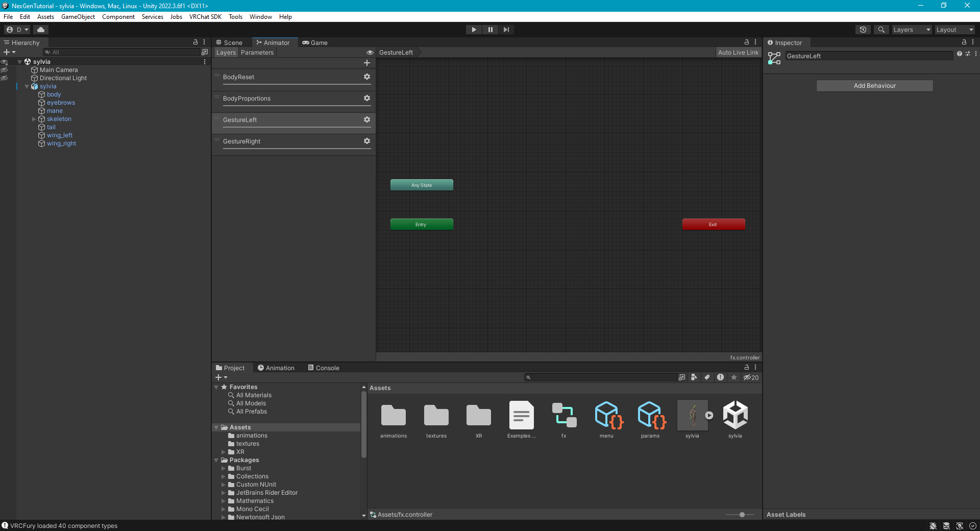Screen dimensions: 980x531
Task: Toggle the Animator panel lock
Action: coord(747,42)
